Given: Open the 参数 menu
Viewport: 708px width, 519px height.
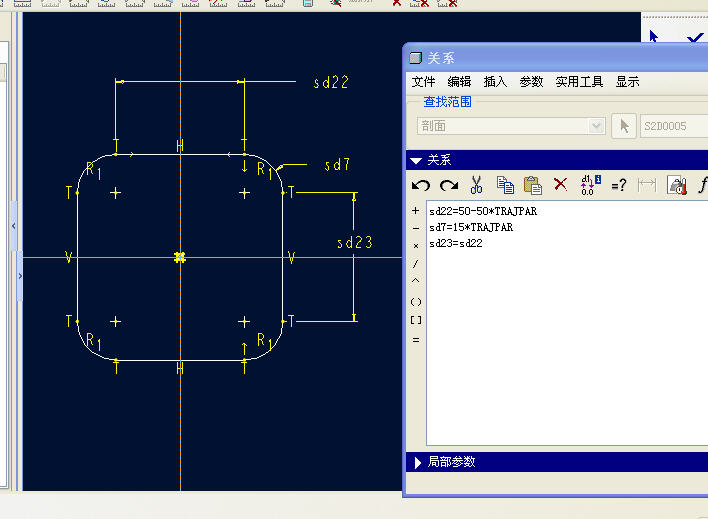Looking at the screenshot, I should pos(531,82).
